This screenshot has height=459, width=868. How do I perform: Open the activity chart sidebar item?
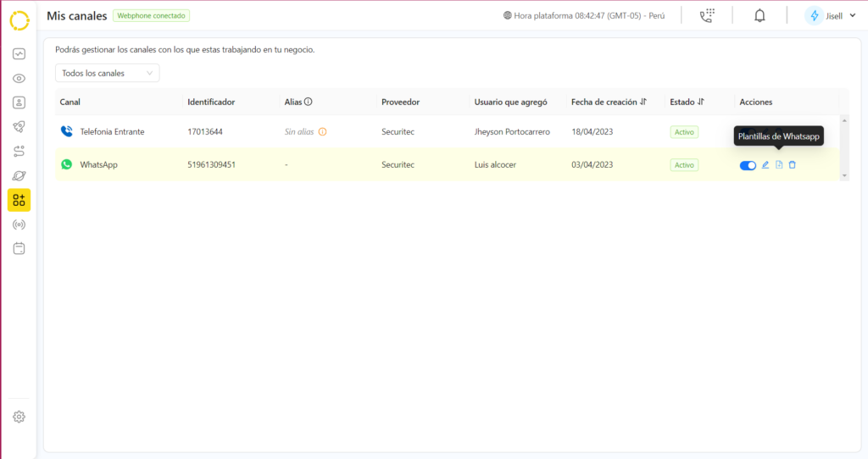coord(19,54)
